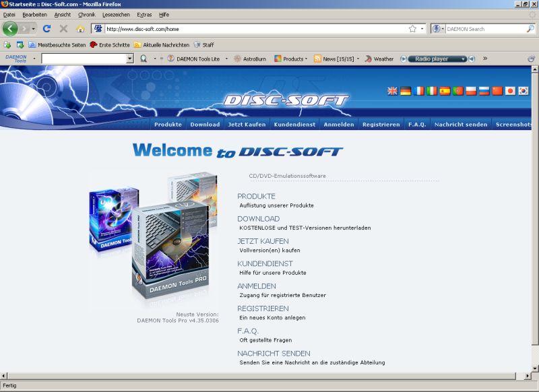Click the magnifier in the DAEMON Search box
539x392 pixels.
point(530,29)
